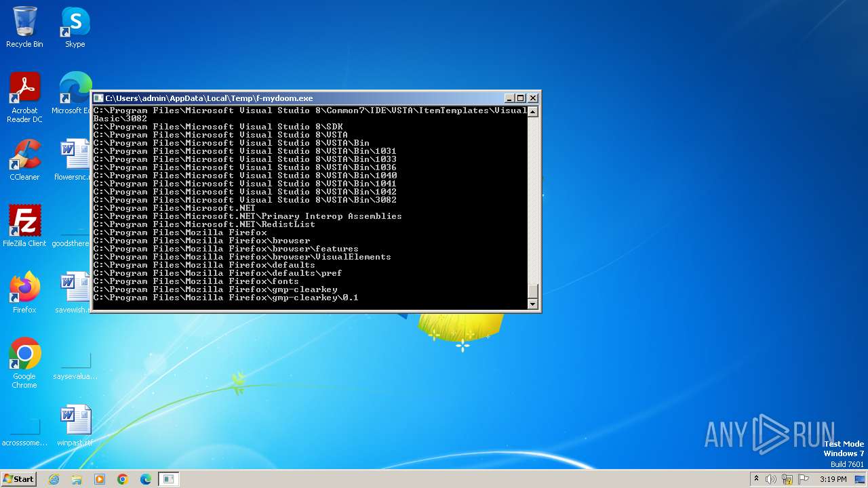Open the savewish Word document icon
The image size is (868, 488).
(x=73, y=293)
